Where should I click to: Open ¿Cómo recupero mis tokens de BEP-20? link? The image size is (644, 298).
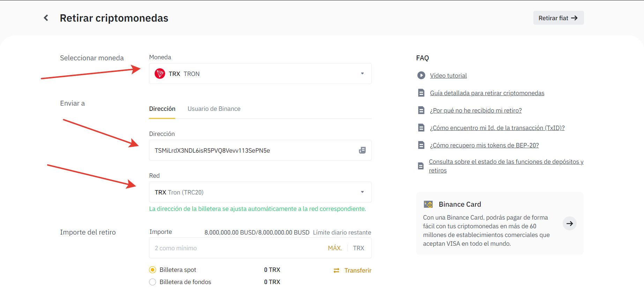[484, 145]
